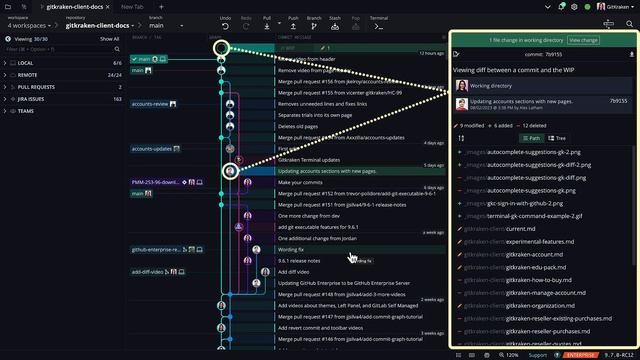Close the gitkraken-client-docs tab
This screenshot has height=360, width=640.
click(107, 7)
